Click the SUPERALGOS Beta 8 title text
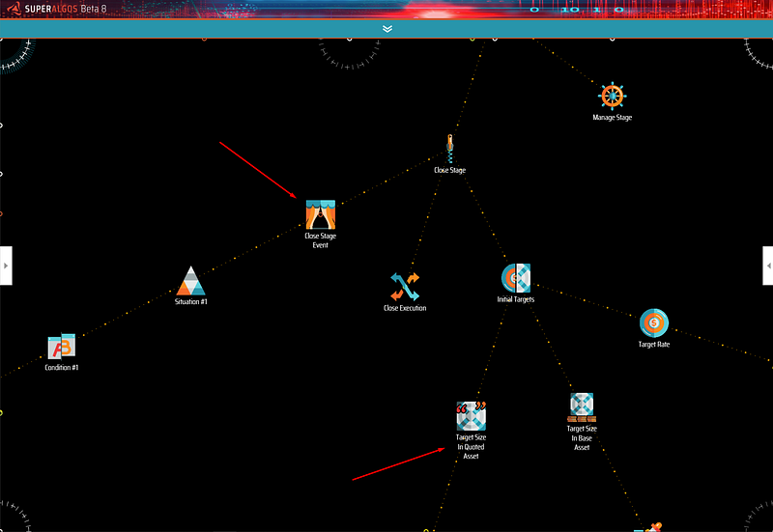The height and width of the screenshot is (532, 773). pos(66,9)
